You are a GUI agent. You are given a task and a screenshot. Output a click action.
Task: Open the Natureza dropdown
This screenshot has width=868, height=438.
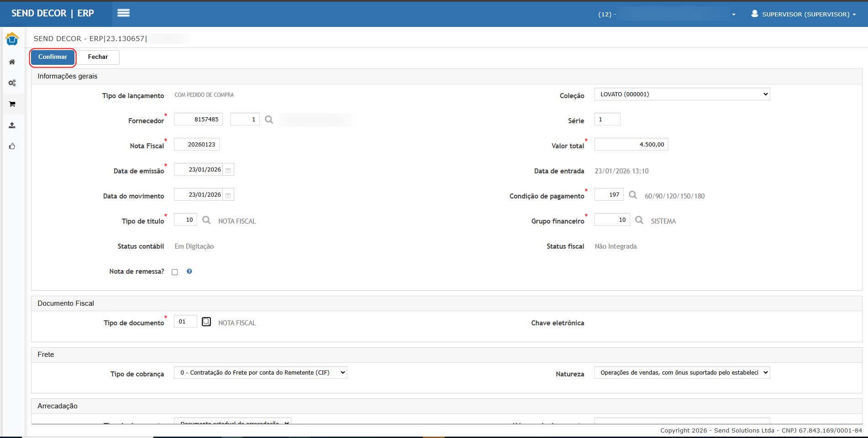tap(682, 373)
